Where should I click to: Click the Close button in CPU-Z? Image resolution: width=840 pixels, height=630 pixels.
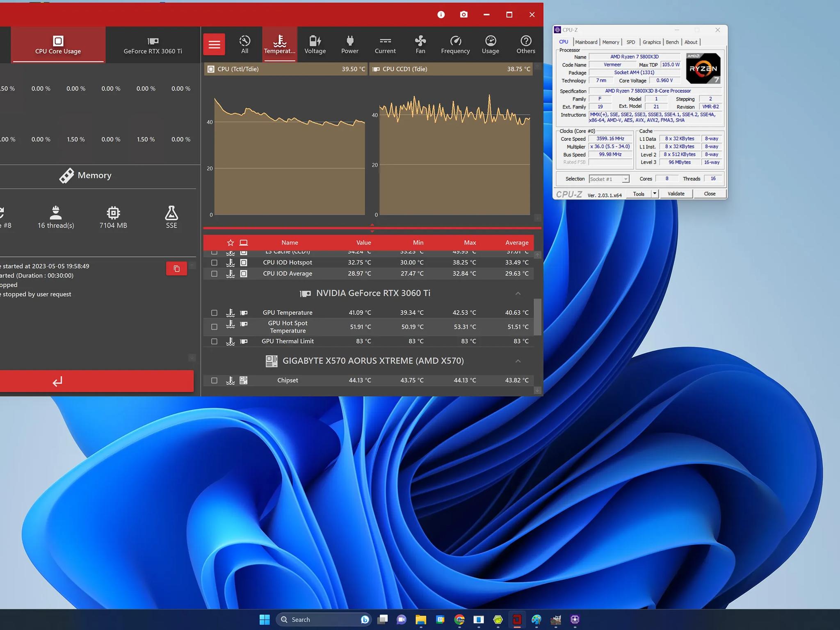pyautogui.click(x=710, y=194)
